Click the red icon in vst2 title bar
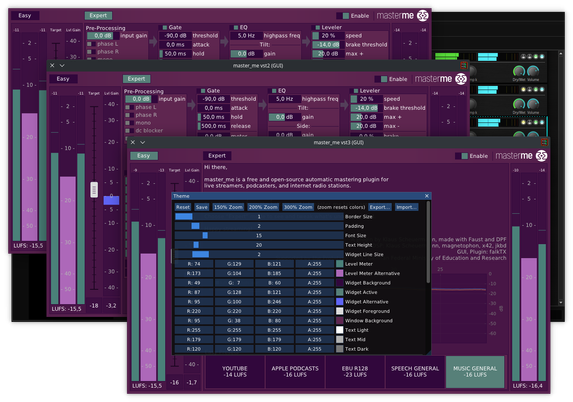The image size is (573, 402). [464, 65]
